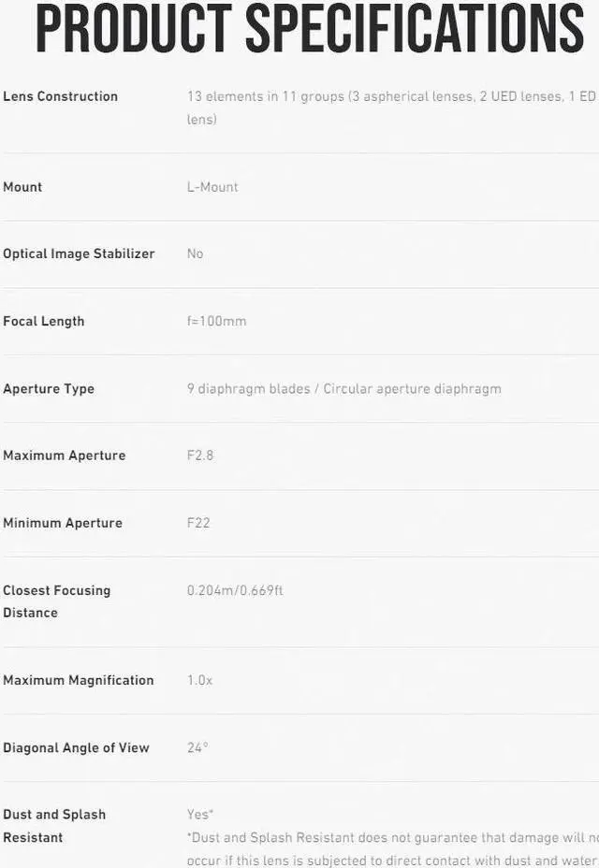Image resolution: width=599 pixels, height=868 pixels.
Task: Click the Aperture Type label
Action: coord(49,388)
